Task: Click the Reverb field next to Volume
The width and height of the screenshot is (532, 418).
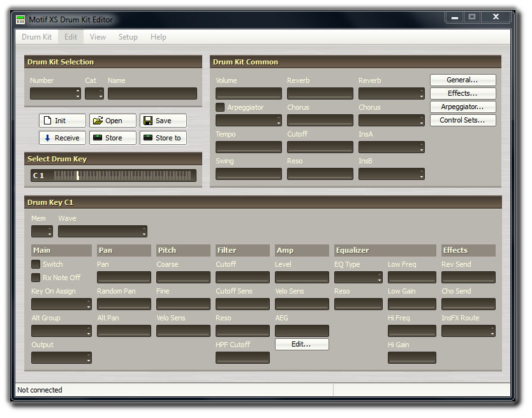Action: (320, 93)
